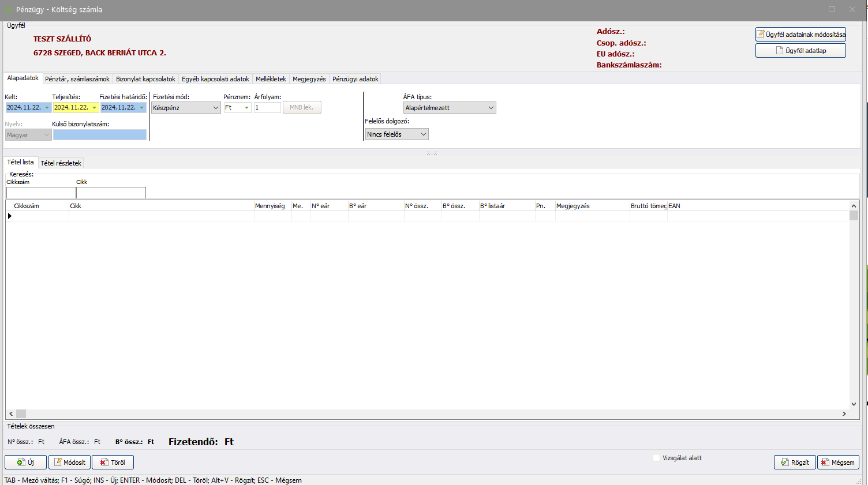The height and width of the screenshot is (485, 868).
Task: Expand the ÁFA típus combo box
Action: click(x=491, y=108)
